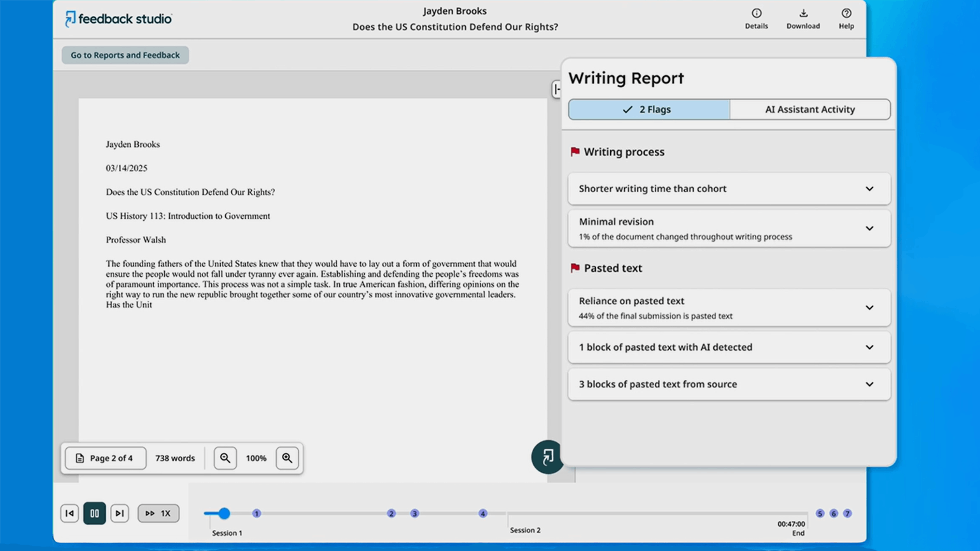The width and height of the screenshot is (980, 551).
Task: Go to Reports and Feedback
Action: point(125,55)
